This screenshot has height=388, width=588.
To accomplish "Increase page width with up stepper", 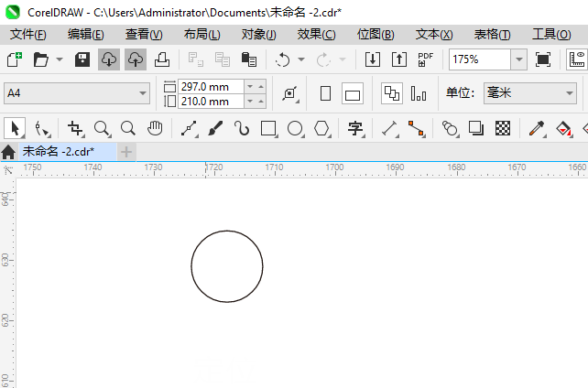I will pos(261,87).
